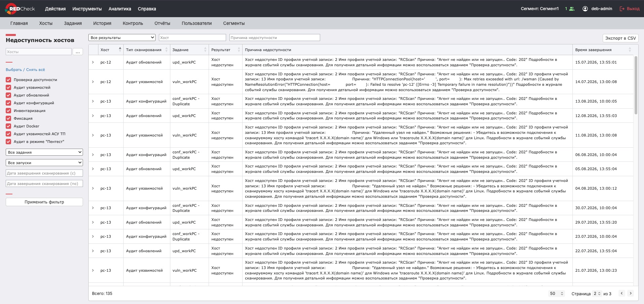The image size is (644, 304).
Task: Sort by Время завершения column arrows
Action: click(630, 50)
